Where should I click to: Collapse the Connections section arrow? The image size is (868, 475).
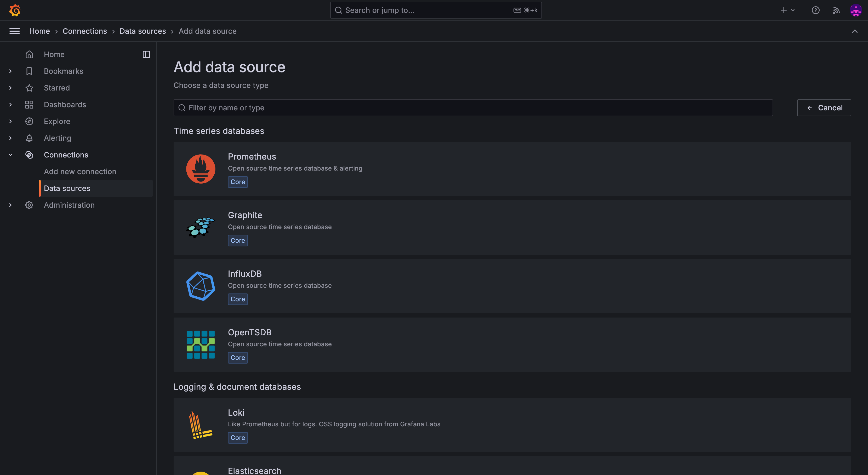pyautogui.click(x=10, y=155)
